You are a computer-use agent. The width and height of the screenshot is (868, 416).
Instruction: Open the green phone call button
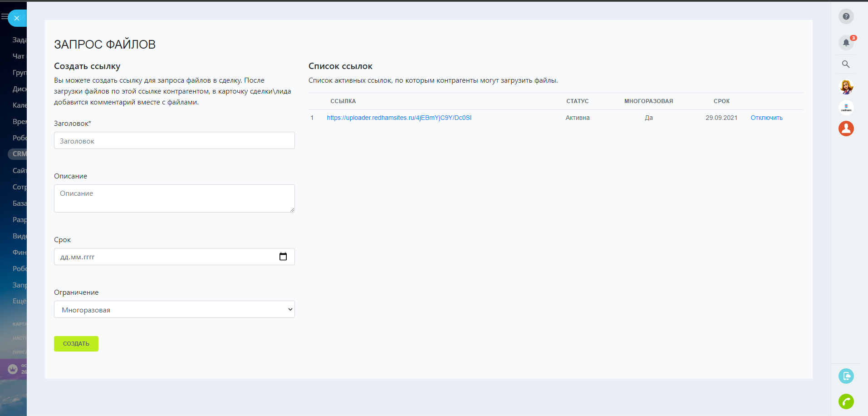pyautogui.click(x=846, y=401)
